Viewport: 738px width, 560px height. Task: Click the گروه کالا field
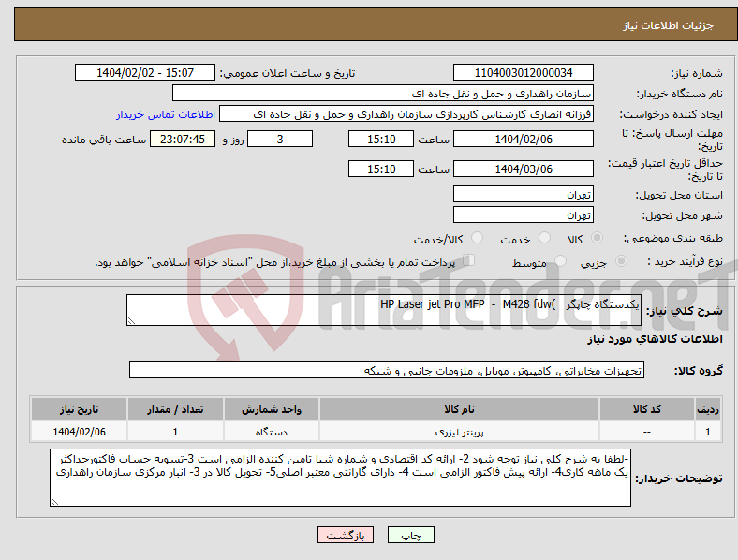387,370
